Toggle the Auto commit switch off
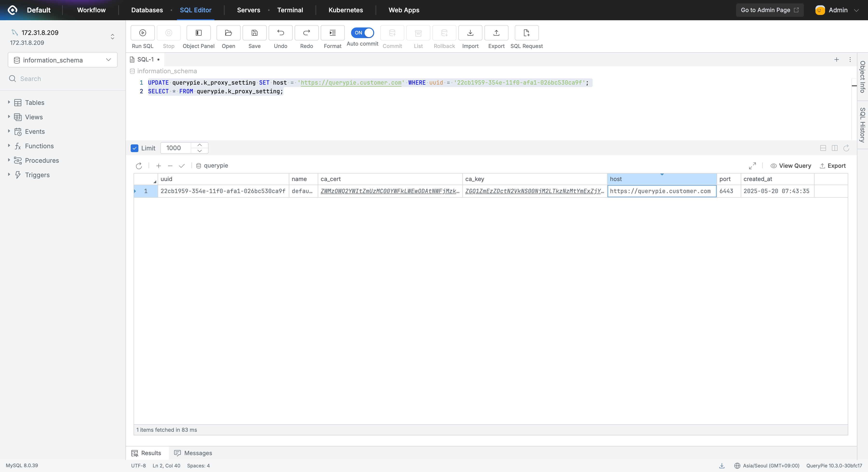 [x=362, y=33]
